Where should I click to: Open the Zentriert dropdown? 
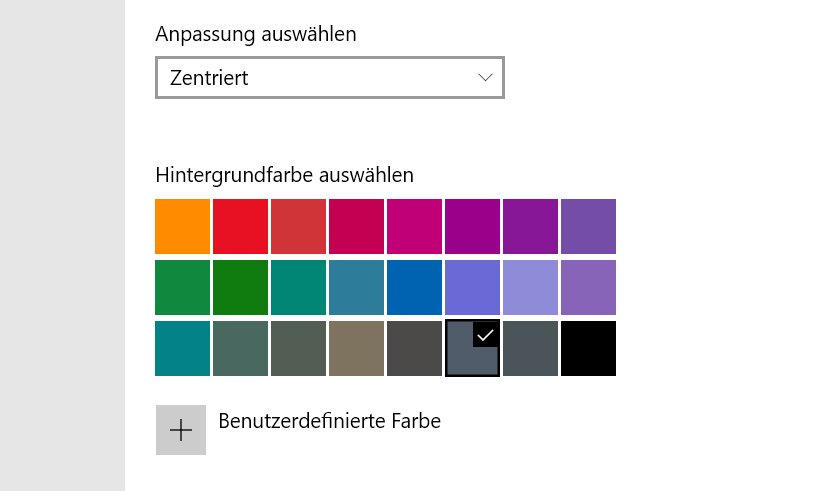point(329,78)
